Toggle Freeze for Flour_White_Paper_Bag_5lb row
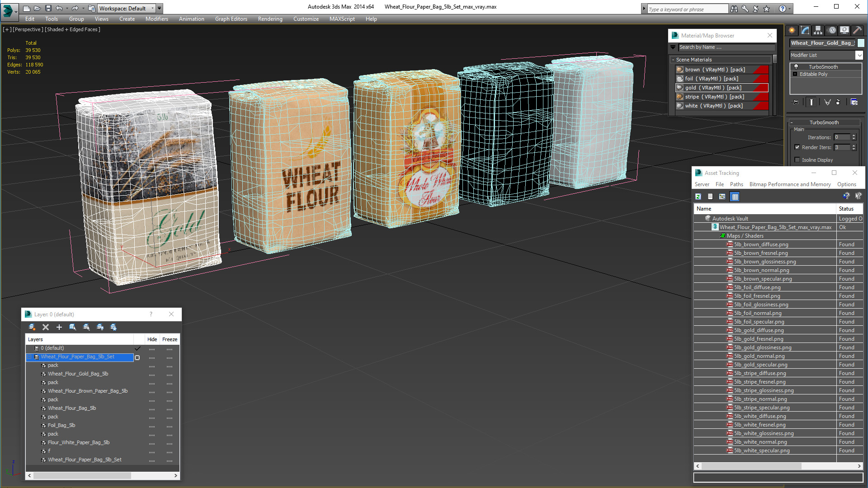Screen dimensions: 868x488 tap(170, 443)
